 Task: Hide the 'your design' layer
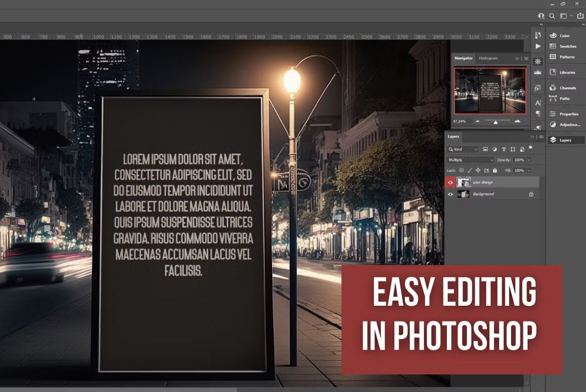(450, 182)
